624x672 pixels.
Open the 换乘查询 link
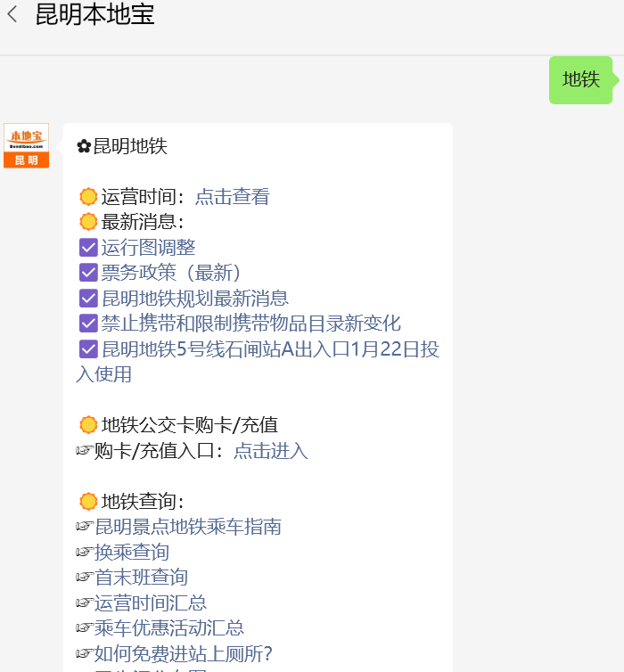(132, 552)
